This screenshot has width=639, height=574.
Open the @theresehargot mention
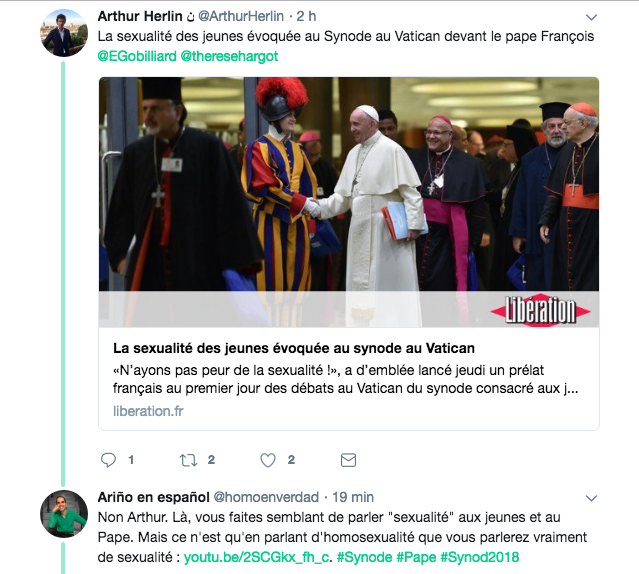tap(229, 56)
